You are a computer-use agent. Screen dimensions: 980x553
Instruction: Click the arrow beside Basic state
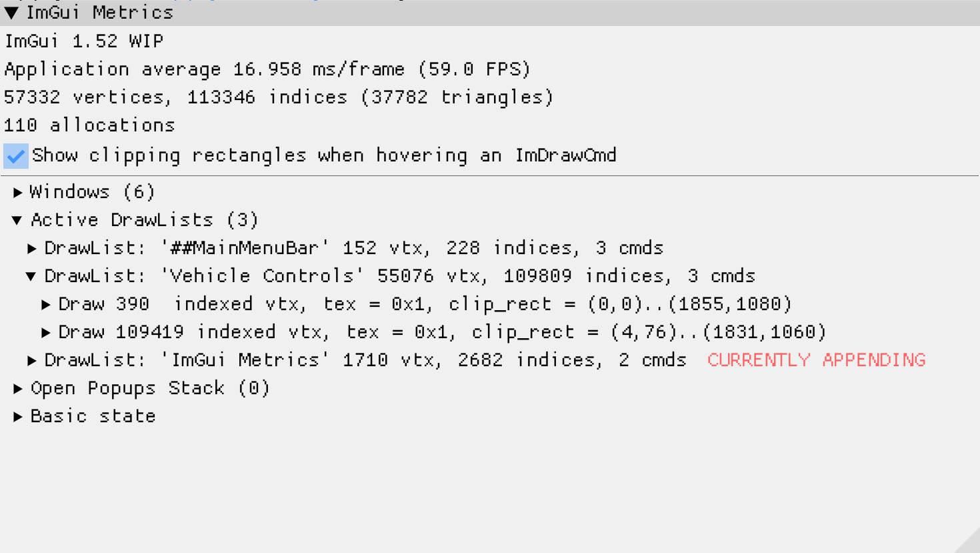pyautogui.click(x=17, y=416)
